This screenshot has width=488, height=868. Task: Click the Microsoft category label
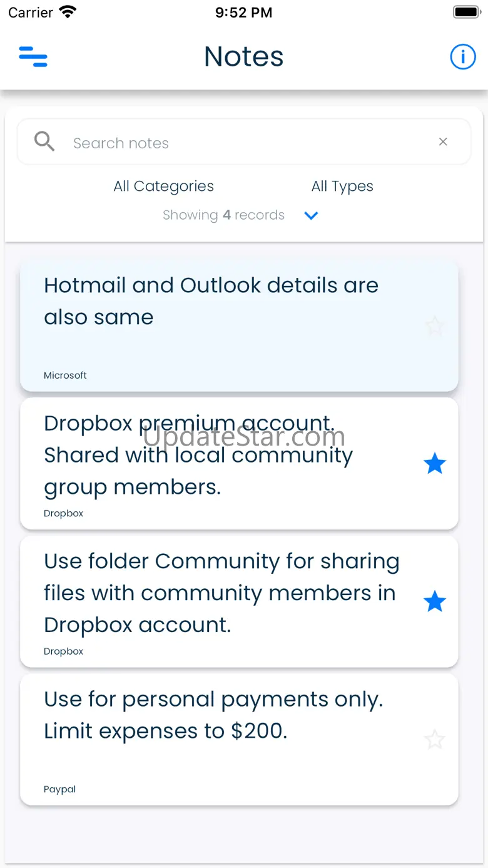tap(65, 375)
